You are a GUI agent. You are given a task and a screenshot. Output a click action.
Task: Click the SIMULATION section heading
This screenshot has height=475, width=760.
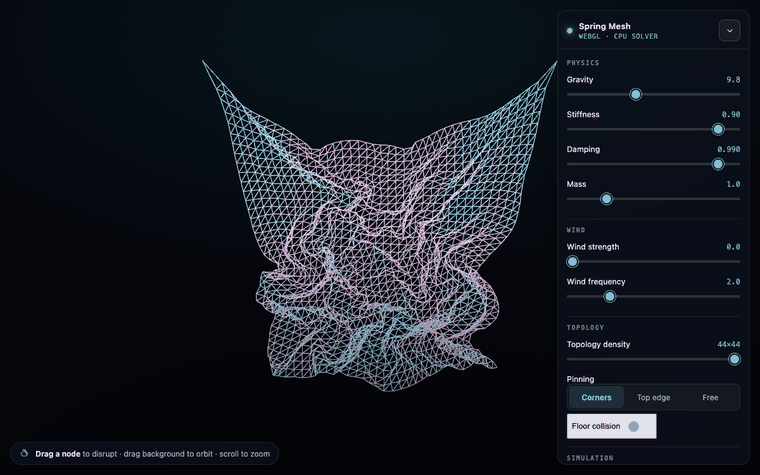pyautogui.click(x=590, y=458)
